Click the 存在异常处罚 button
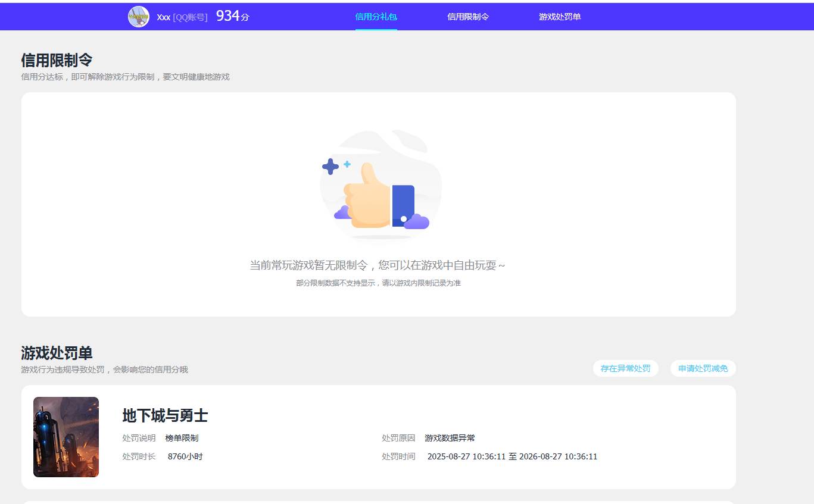This screenshot has width=814, height=504. click(x=626, y=368)
